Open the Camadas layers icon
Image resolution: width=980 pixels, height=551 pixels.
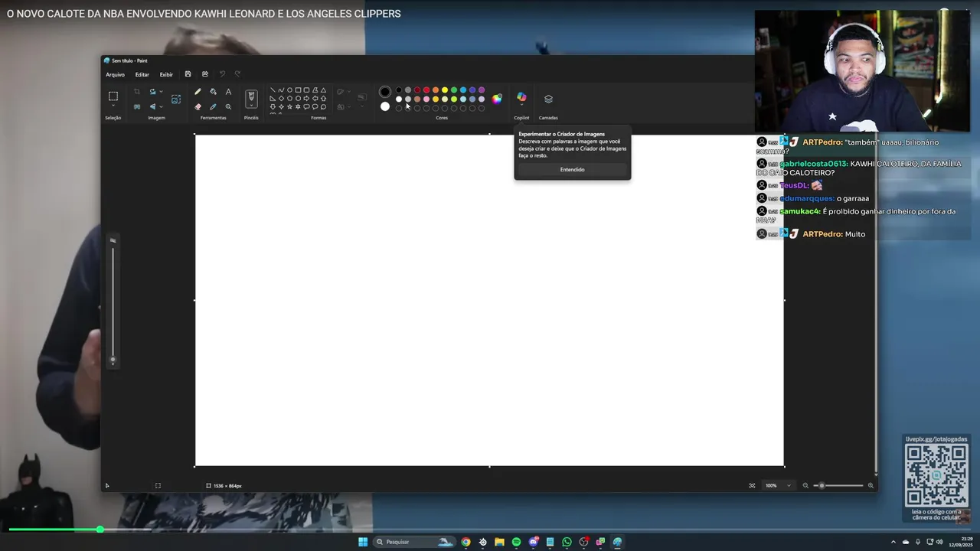pos(548,99)
